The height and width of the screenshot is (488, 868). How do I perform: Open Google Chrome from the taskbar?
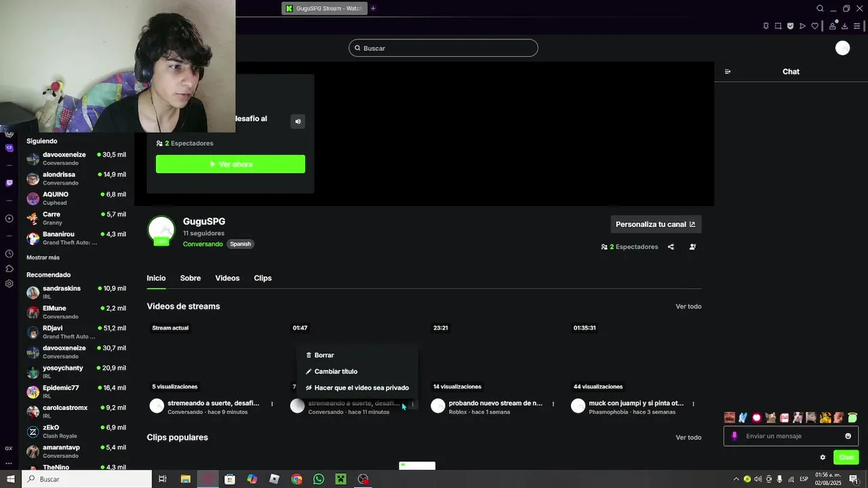296,479
